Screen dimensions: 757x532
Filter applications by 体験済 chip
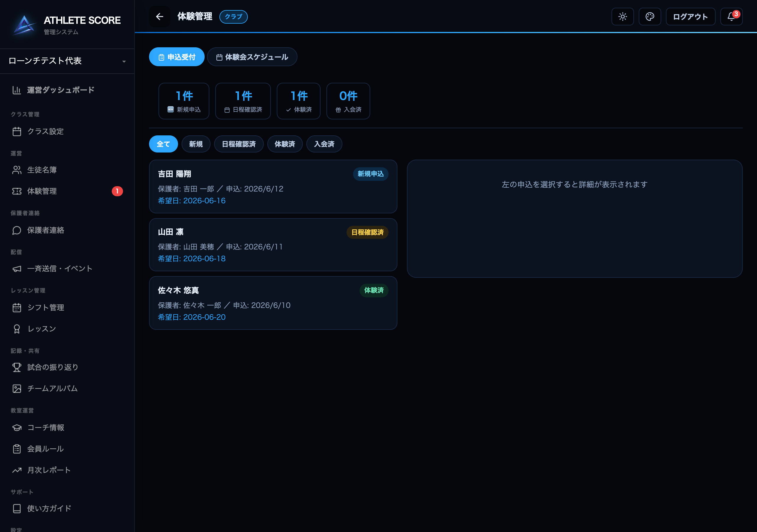tap(285, 144)
